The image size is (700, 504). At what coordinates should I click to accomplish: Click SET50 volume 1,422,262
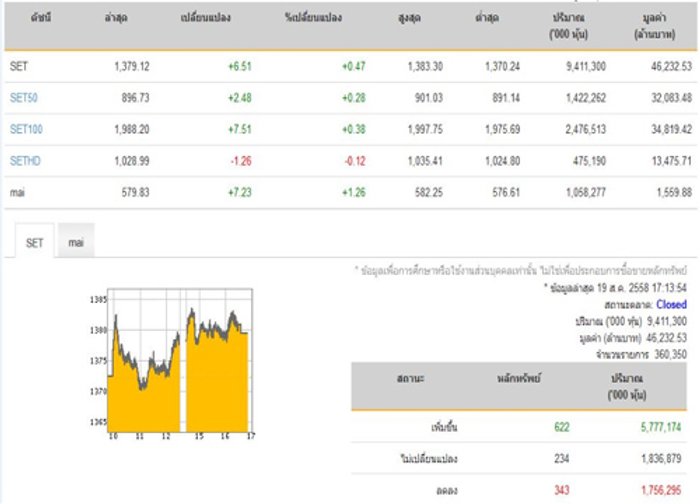[586, 98]
